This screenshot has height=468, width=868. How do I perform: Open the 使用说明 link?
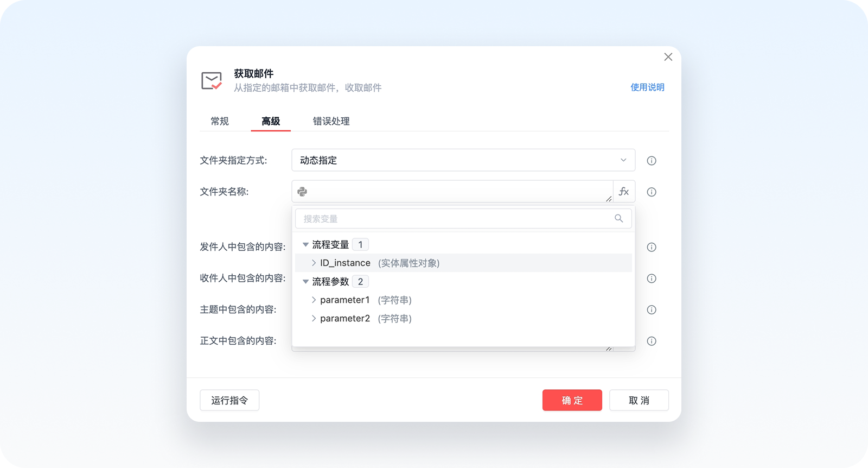[x=647, y=87]
